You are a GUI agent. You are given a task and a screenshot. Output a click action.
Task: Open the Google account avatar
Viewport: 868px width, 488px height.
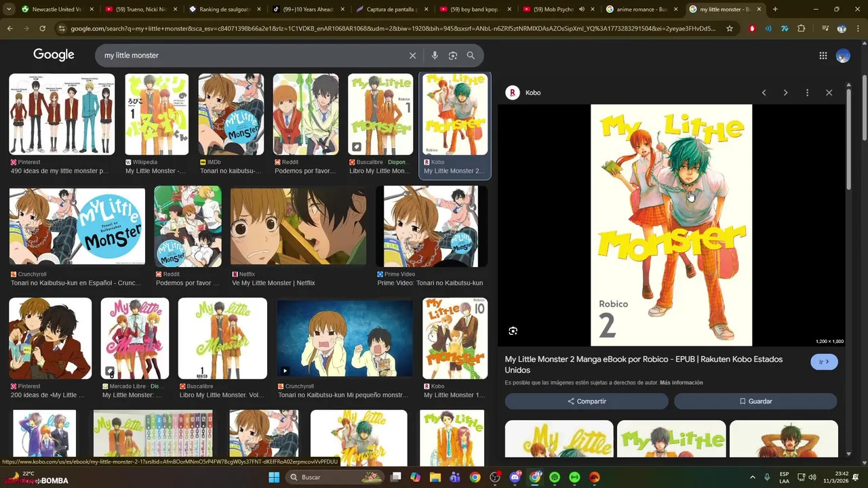843,56
